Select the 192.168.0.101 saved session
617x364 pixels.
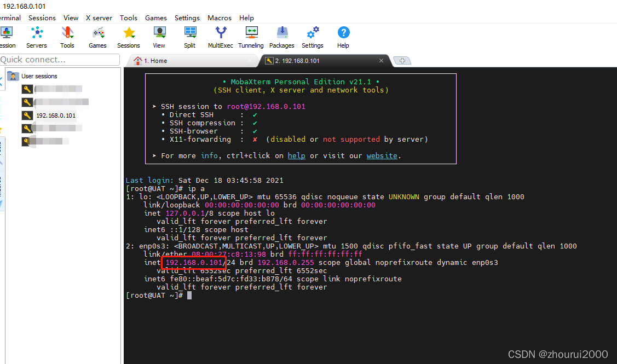pyautogui.click(x=56, y=115)
